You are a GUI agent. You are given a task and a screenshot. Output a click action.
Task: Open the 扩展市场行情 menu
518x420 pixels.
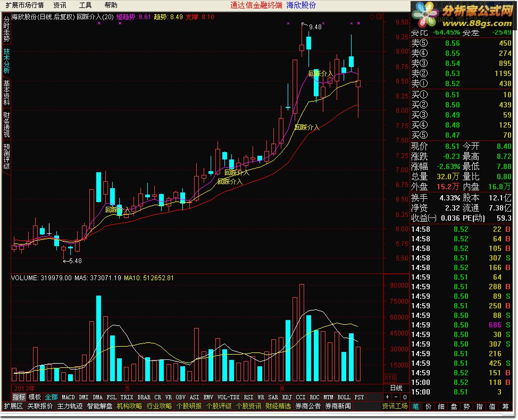pyautogui.click(x=24, y=5)
